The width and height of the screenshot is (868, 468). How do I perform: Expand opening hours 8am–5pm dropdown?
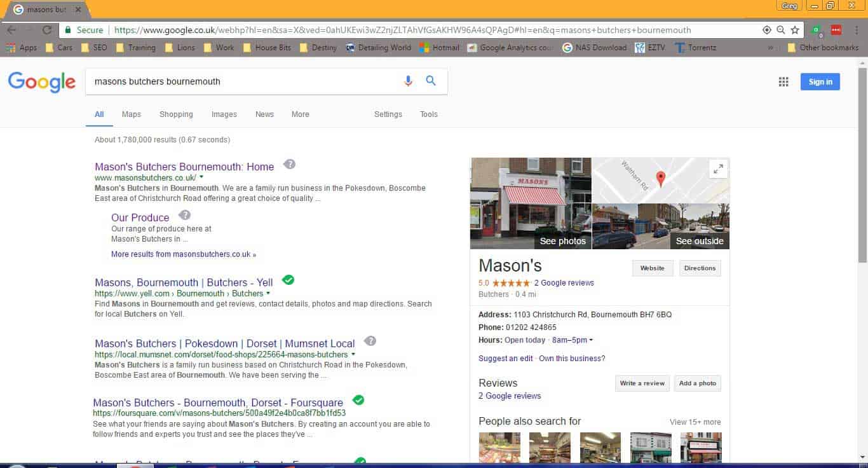573,340
